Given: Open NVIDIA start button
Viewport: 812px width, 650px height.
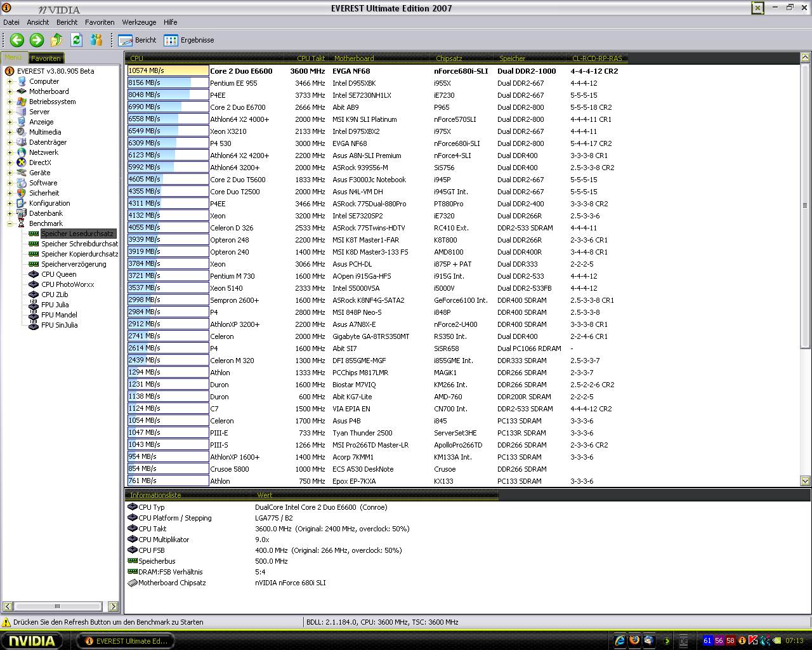Looking at the screenshot, I should 32,640.
